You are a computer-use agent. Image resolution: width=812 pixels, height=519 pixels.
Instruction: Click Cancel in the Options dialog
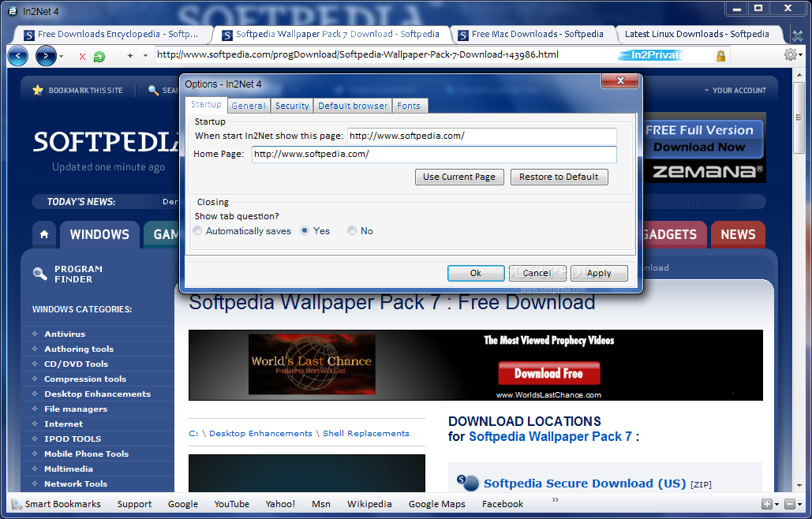tap(537, 273)
